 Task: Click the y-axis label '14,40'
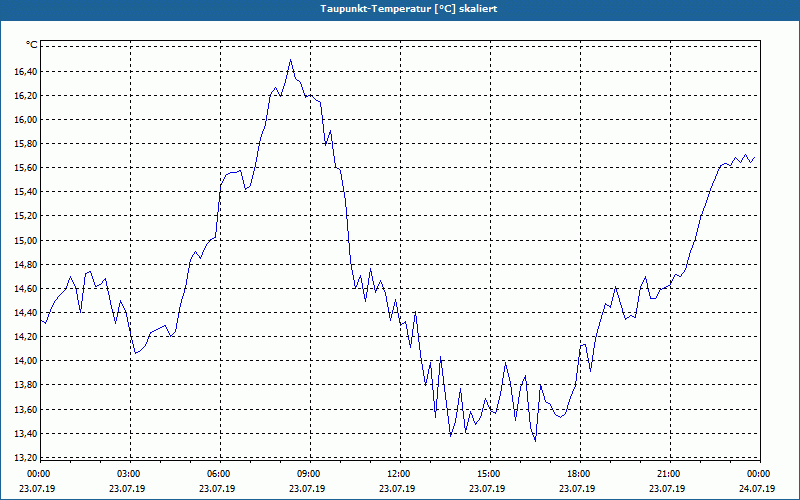(26, 313)
